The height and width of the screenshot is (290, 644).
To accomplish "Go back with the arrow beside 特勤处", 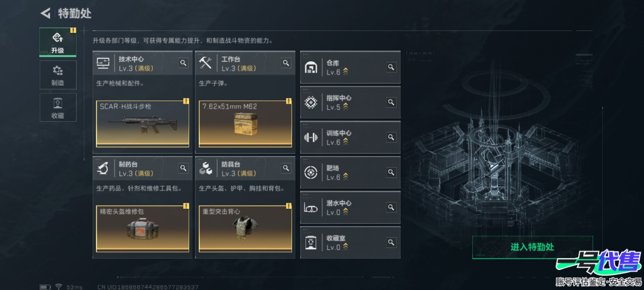I will coord(45,13).
